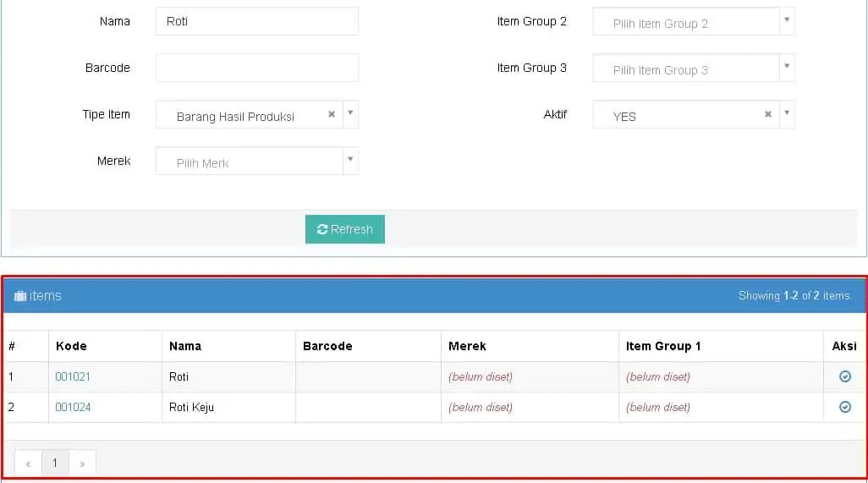Open item code 001024 link
This screenshot has width=868, height=483.
73,407
